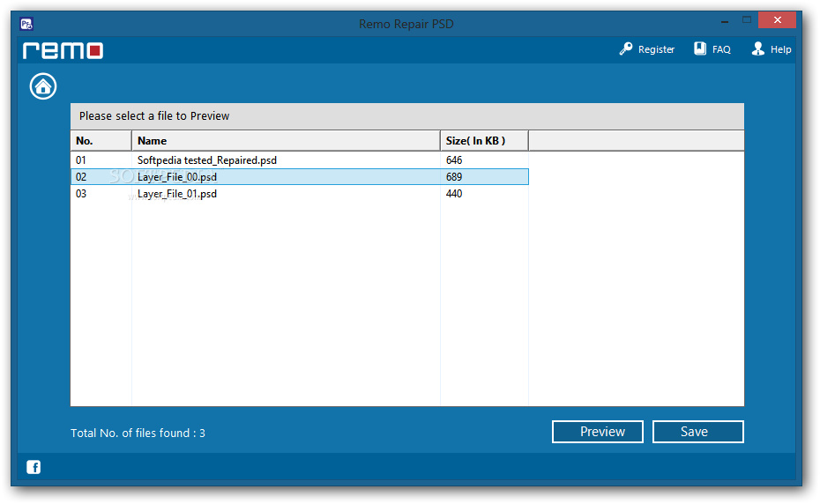820x504 pixels.
Task: Click the FAQ book icon
Action: pyautogui.click(x=700, y=48)
